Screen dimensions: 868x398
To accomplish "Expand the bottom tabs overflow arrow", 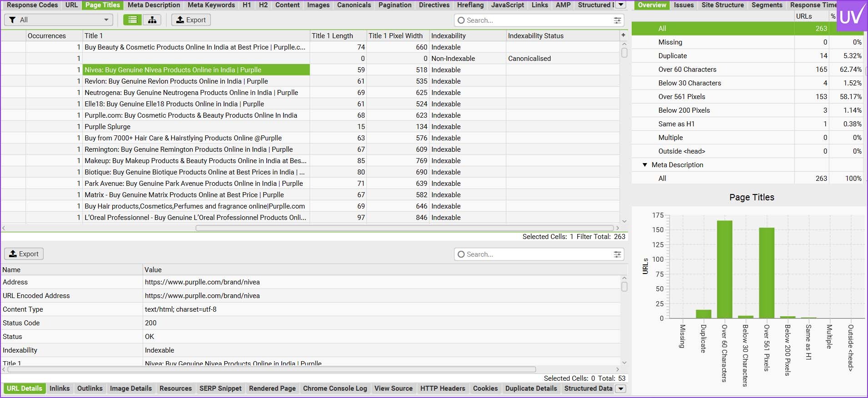I will (x=621, y=388).
